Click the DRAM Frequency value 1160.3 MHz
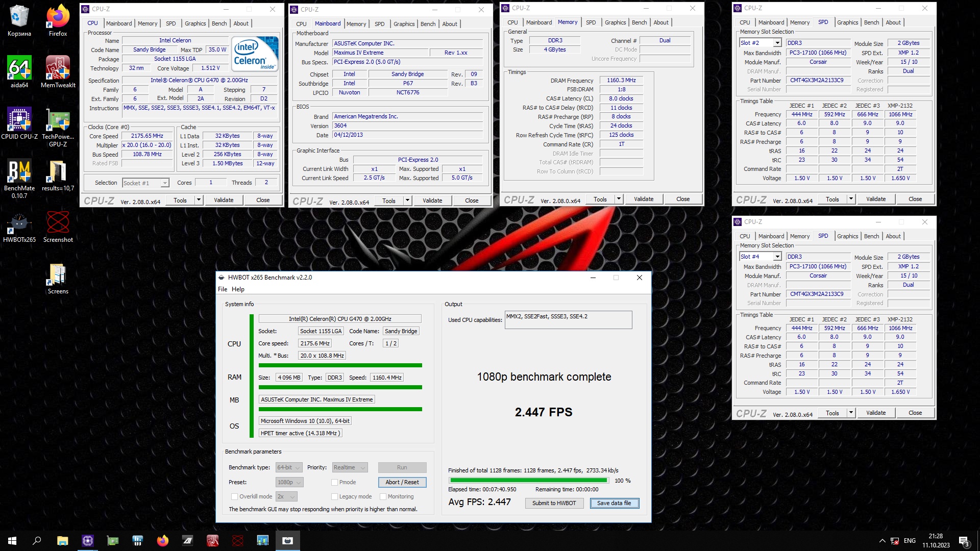Image resolution: width=980 pixels, height=551 pixels. click(x=621, y=81)
